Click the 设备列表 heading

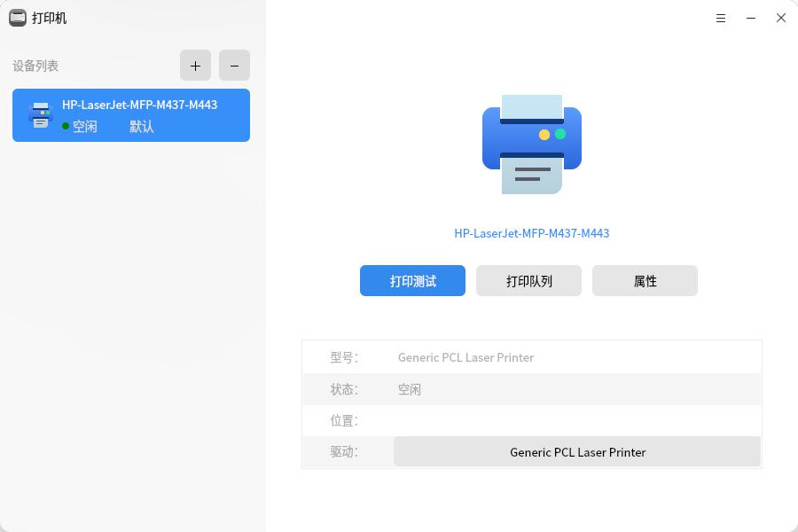coord(35,66)
